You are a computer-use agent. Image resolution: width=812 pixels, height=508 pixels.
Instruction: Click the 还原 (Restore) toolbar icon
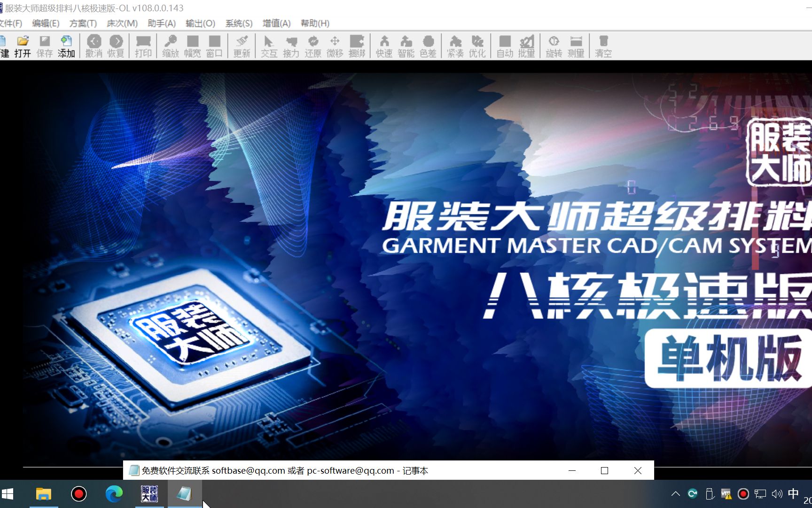[313, 46]
